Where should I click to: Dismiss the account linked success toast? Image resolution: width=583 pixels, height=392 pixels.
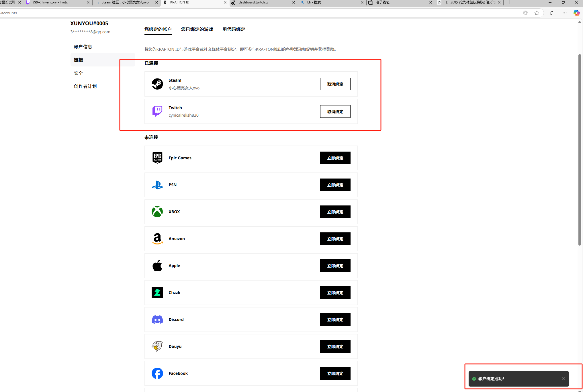coord(563,379)
